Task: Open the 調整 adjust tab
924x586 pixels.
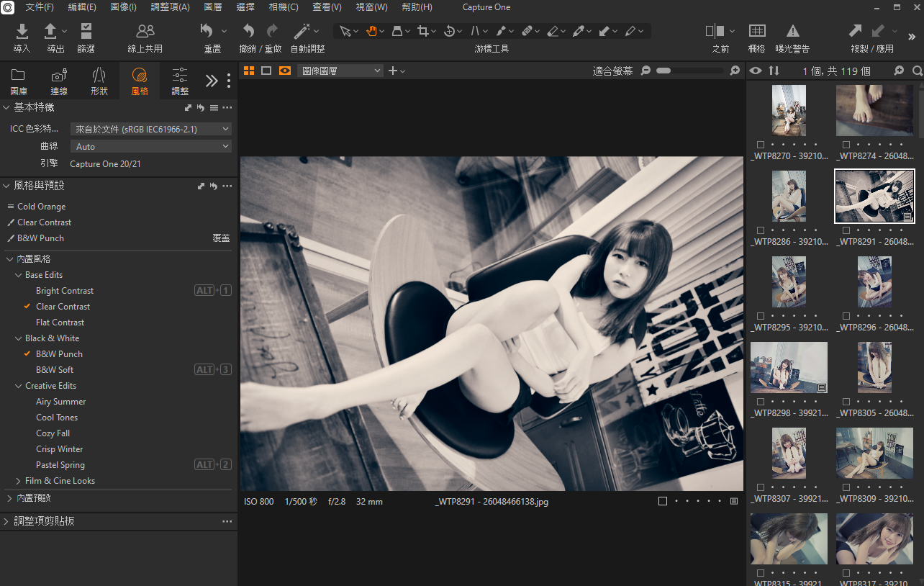Action: tap(180, 81)
